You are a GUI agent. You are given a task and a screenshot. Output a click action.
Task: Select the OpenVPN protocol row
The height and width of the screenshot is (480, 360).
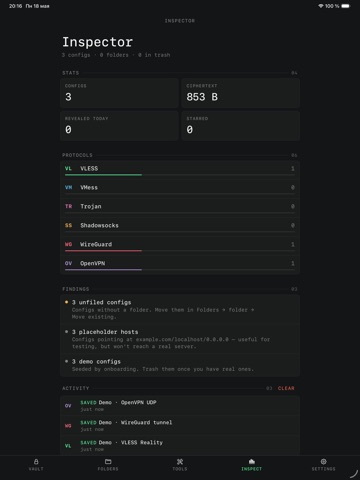pos(180,264)
